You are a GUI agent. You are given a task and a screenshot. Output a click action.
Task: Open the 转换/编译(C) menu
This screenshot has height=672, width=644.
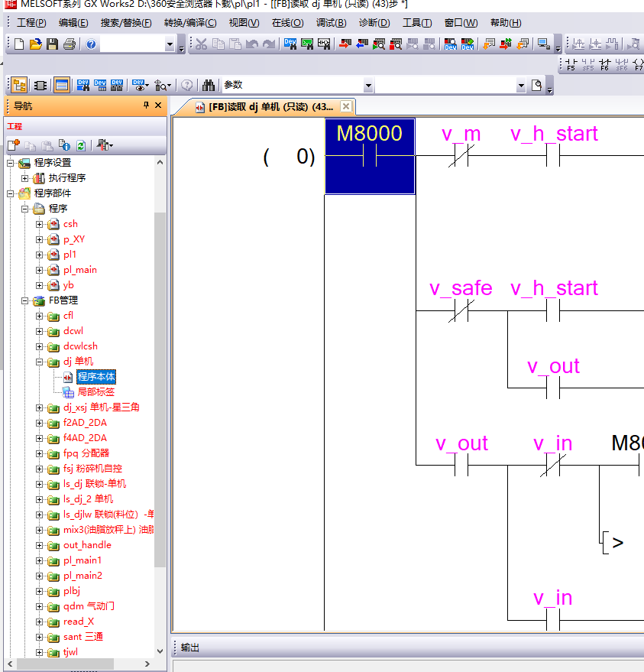pyautogui.click(x=189, y=23)
